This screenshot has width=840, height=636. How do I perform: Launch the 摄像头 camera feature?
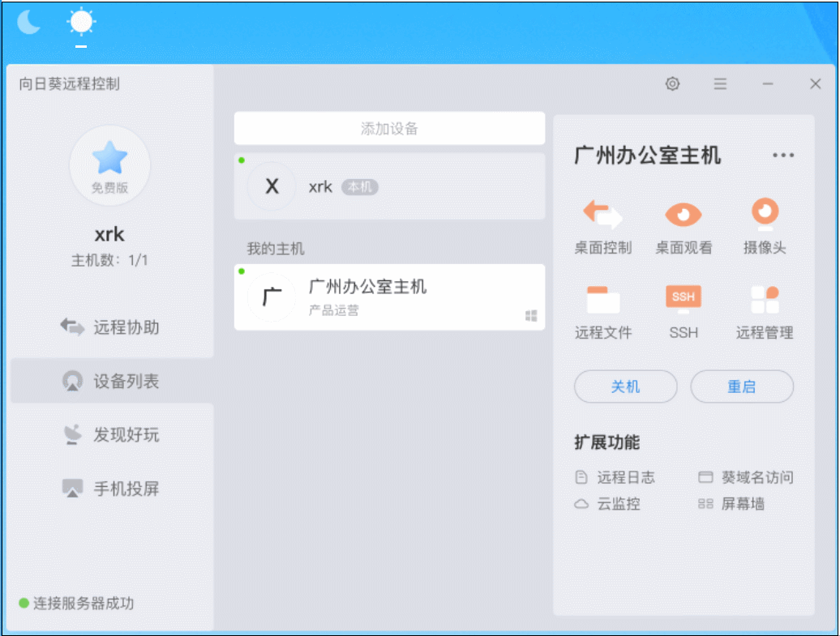(763, 227)
